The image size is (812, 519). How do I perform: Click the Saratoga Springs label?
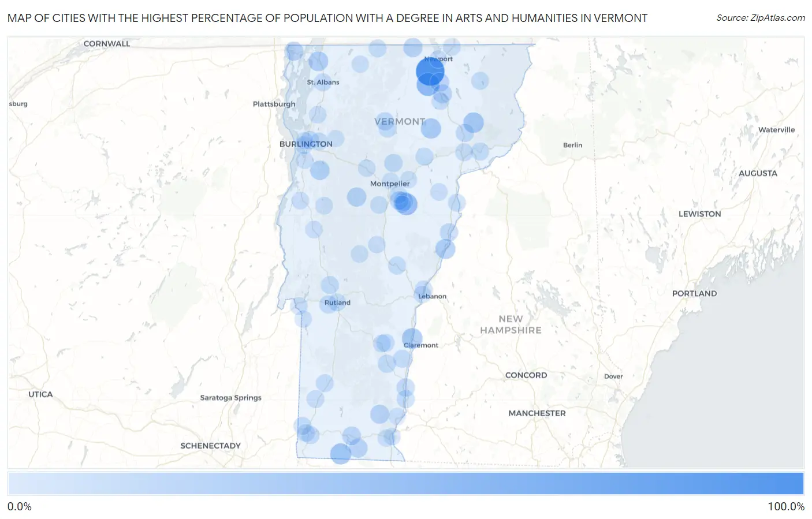coord(230,398)
